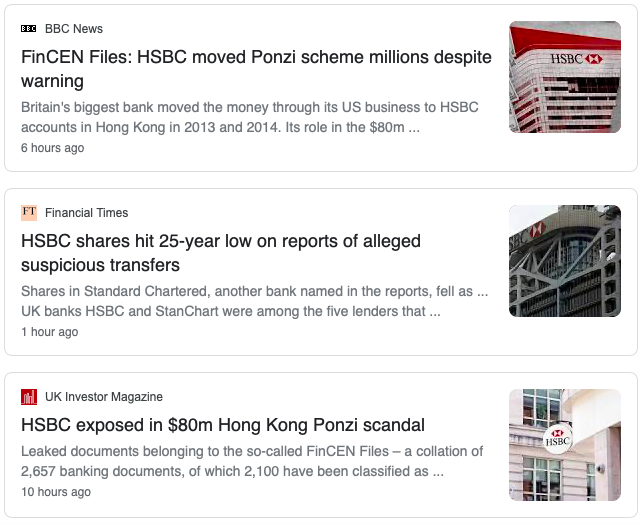Click "suspicious transfers" in the FT headline
642x525 pixels.
pos(100,265)
